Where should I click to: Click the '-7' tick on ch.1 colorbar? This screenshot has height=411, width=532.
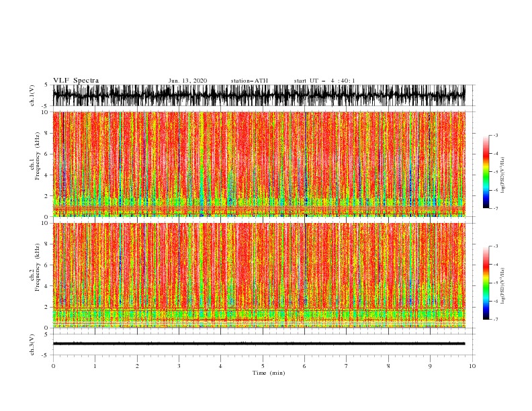point(496,208)
